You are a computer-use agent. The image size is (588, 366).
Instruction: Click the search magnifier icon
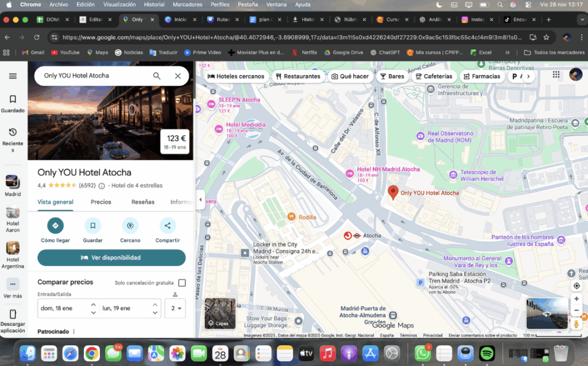[157, 76]
